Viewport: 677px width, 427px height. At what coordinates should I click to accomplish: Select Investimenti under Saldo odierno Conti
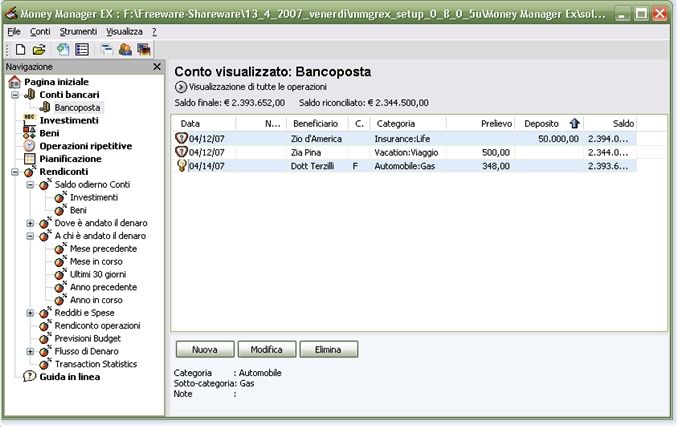94,197
